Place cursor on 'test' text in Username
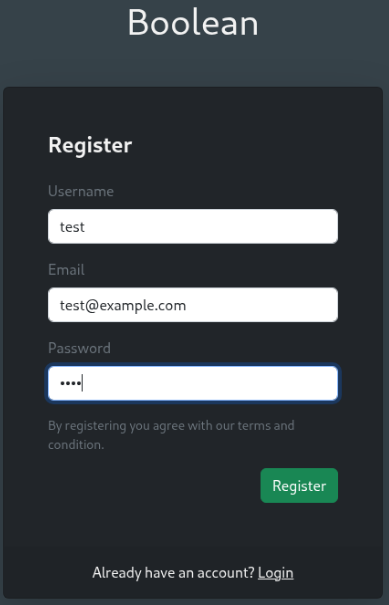This screenshot has width=389, height=605. [72, 227]
